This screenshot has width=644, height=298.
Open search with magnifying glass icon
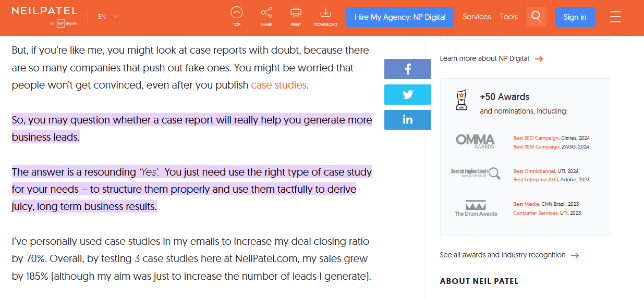click(x=536, y=17)
